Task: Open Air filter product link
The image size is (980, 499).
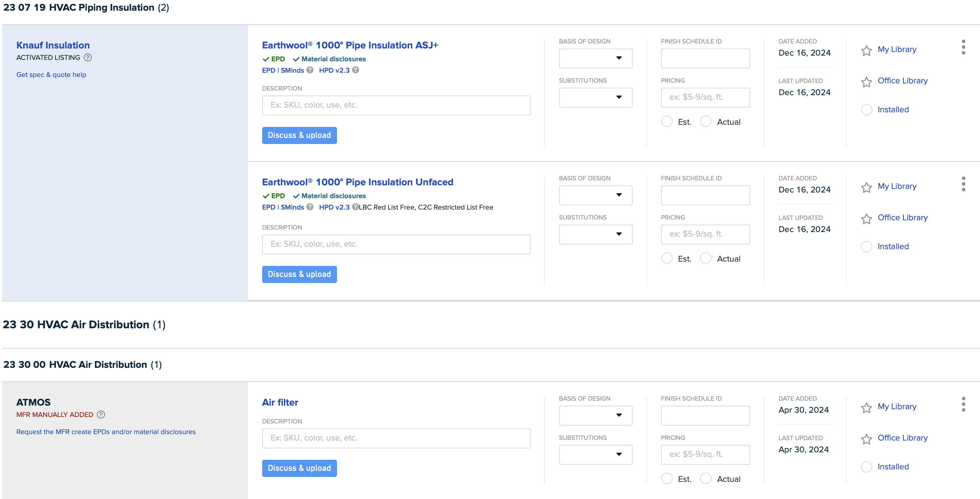Action: click(280, 402)
